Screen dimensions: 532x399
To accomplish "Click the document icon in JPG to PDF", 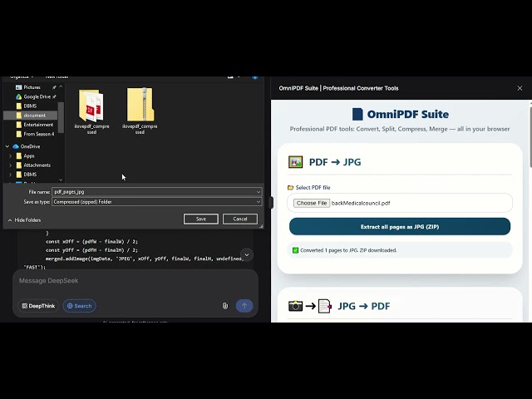I will click(325, 306).
